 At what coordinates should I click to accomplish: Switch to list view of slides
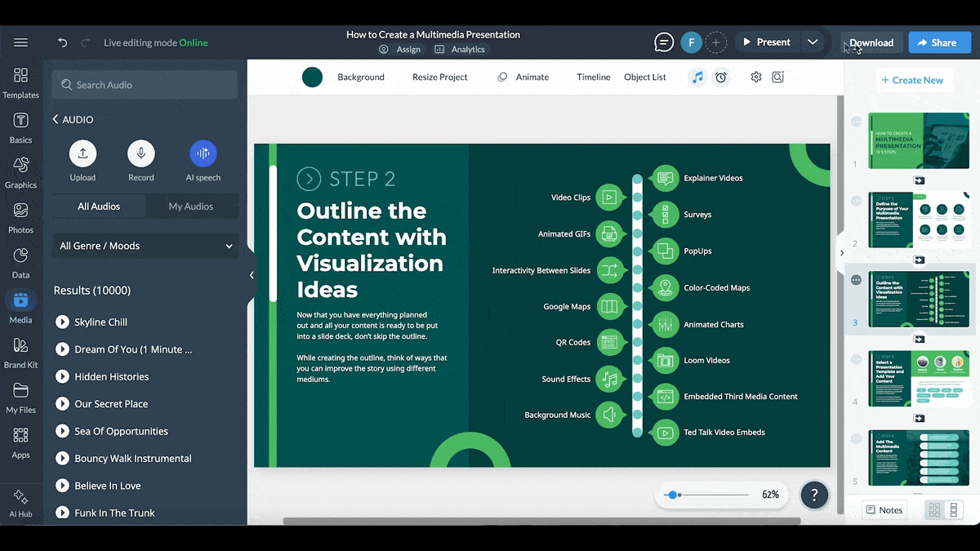953,510
